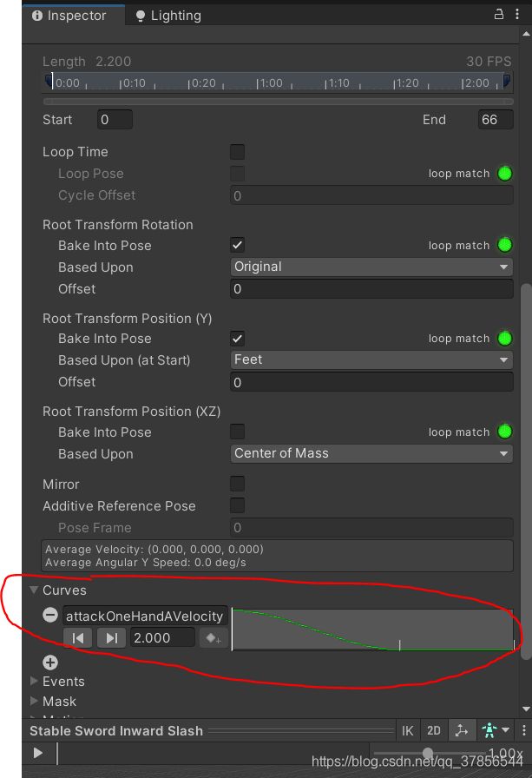Select the Position (Y) Offset field
The height and width of the screenshot is (778, 532).
[x=371, y=382]
